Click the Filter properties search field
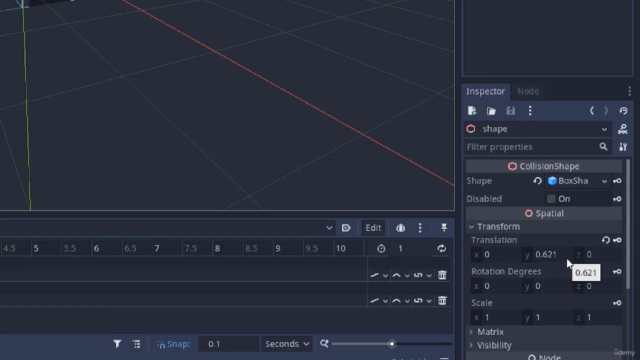The width and height of the screenshot is (640, 360). pos(538,147)
